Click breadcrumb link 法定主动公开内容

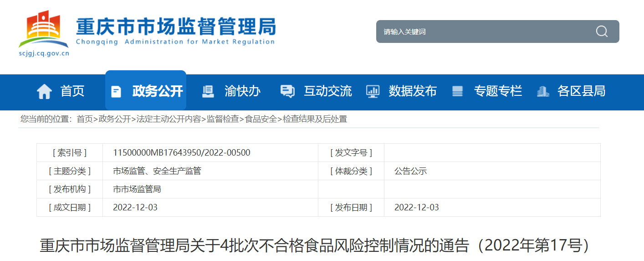coord(169,119)
